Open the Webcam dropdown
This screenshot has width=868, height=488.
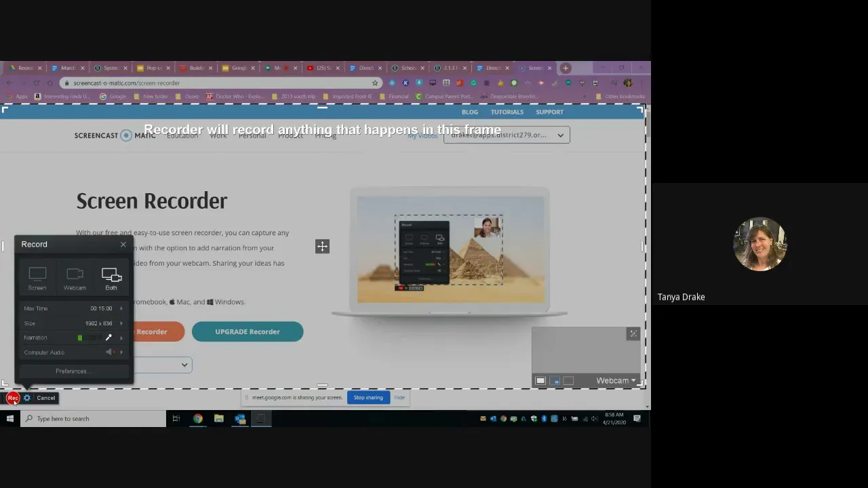(x=616, y=381)
